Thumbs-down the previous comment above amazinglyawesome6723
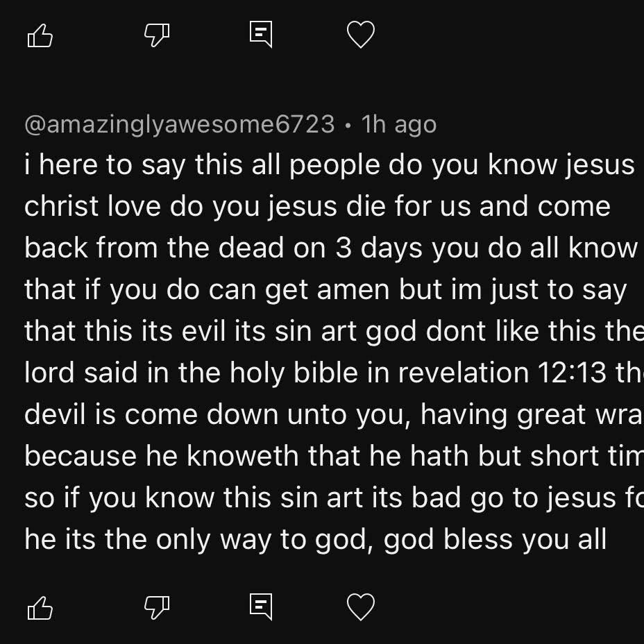 click(157, 35)
